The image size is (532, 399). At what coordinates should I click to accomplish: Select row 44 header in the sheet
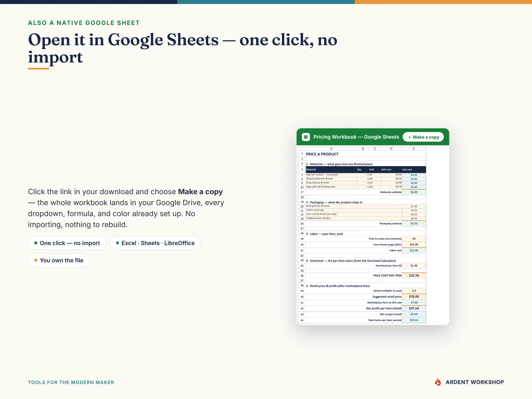[x=302, y=320]
